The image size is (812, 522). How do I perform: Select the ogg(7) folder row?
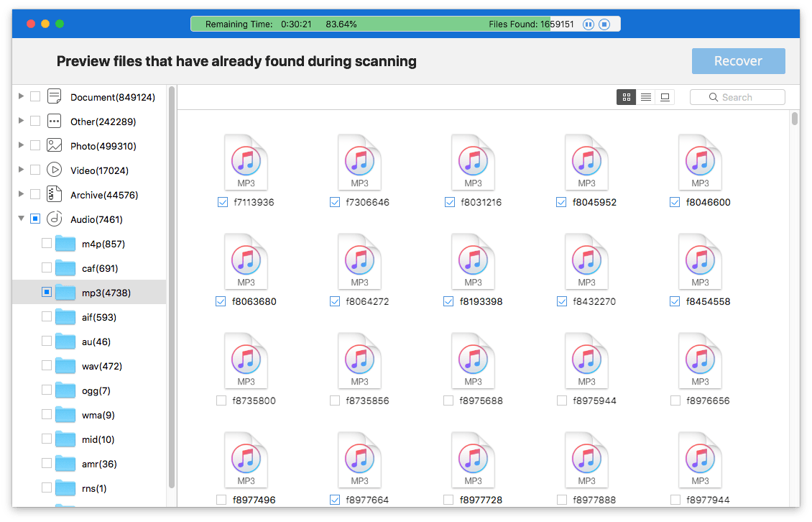click(x=89, y=390)
